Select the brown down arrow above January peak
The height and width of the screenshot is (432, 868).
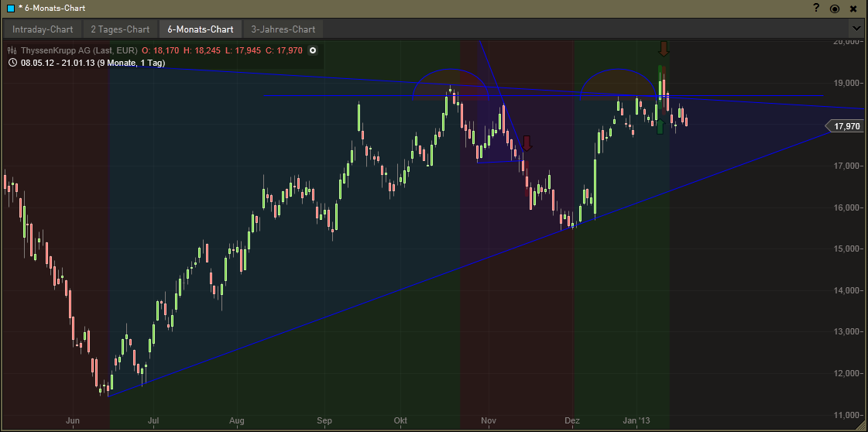click(x=664, y=48)
